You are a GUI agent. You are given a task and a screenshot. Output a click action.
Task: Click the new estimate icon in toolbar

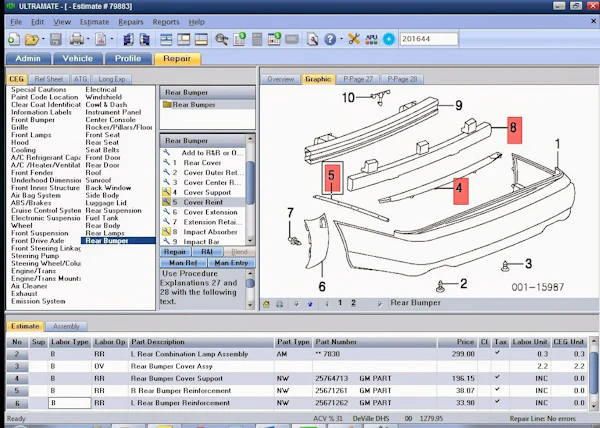tap(13, 39)
